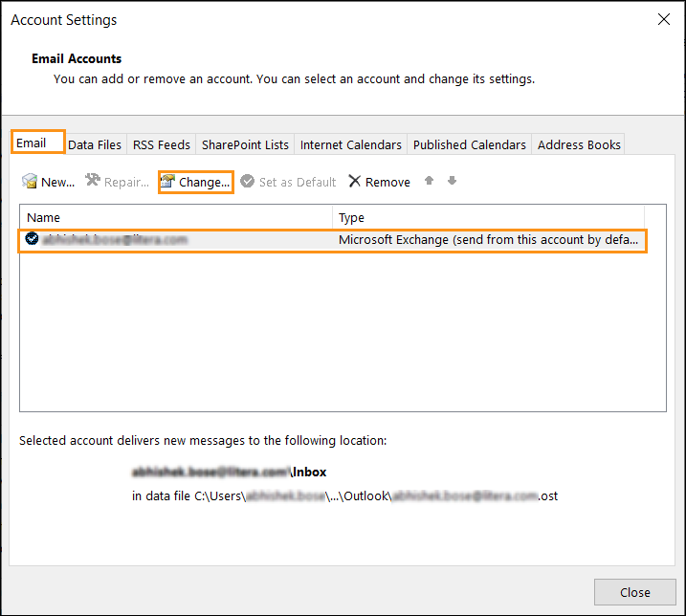
Task: Open the RSS Feeds tab
Action: click(x=162, y=144)
